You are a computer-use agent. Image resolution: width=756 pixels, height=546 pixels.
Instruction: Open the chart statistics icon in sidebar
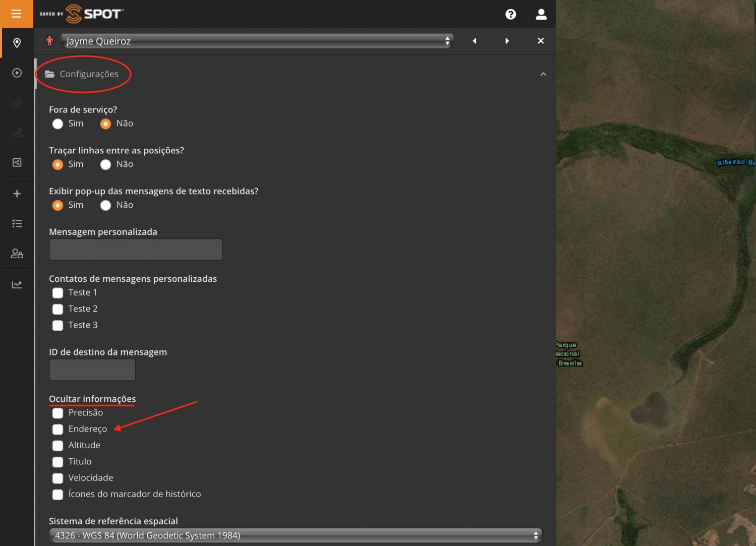(x=17, y=285)
